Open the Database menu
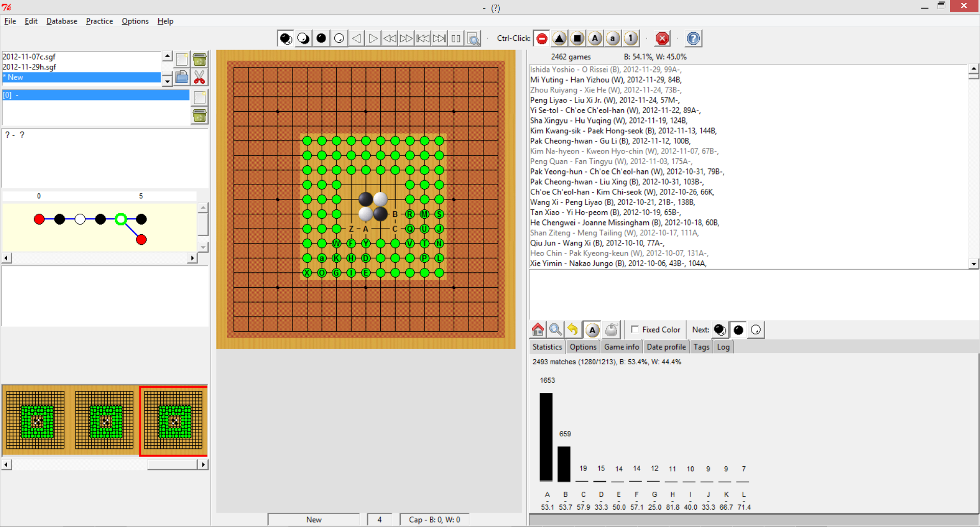The width and height of the screenshot is (980, 527). tap(62, 21)
